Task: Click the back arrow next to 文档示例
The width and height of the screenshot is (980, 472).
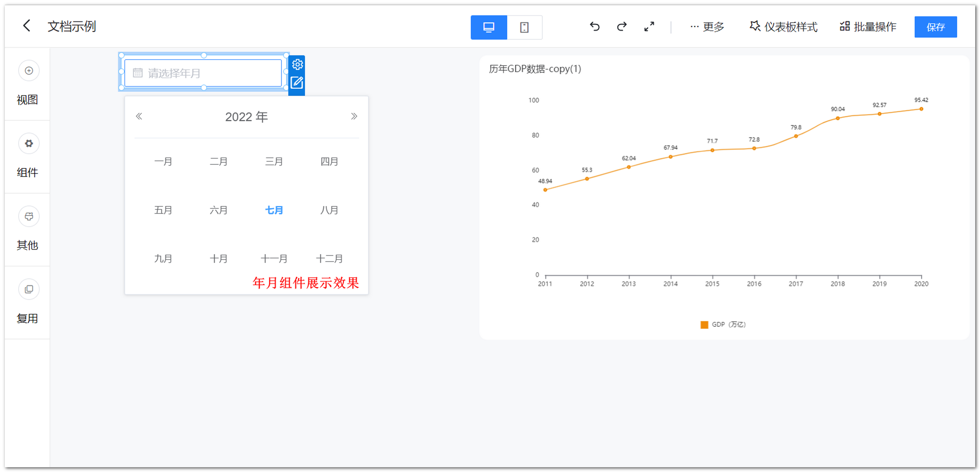Action: tap(26, 26)
